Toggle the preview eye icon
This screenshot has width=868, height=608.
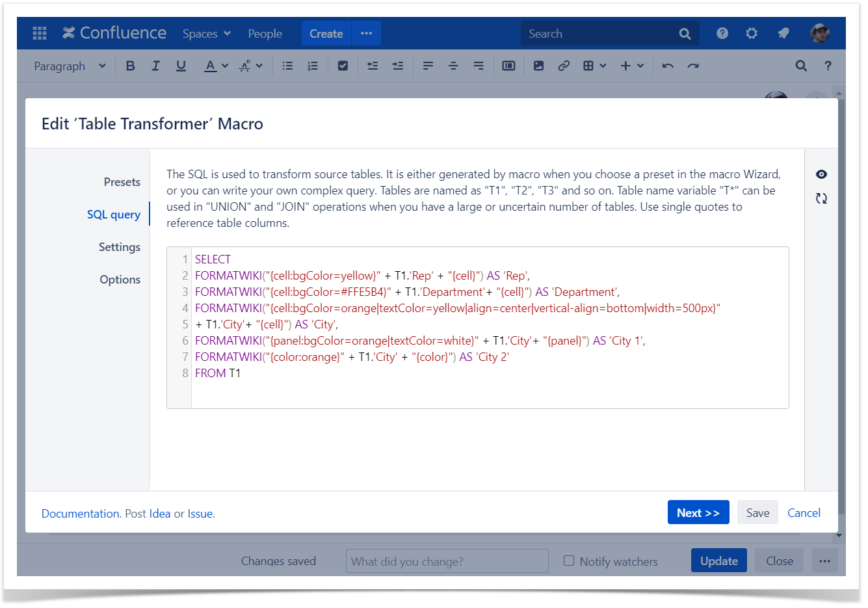[821, 174]
